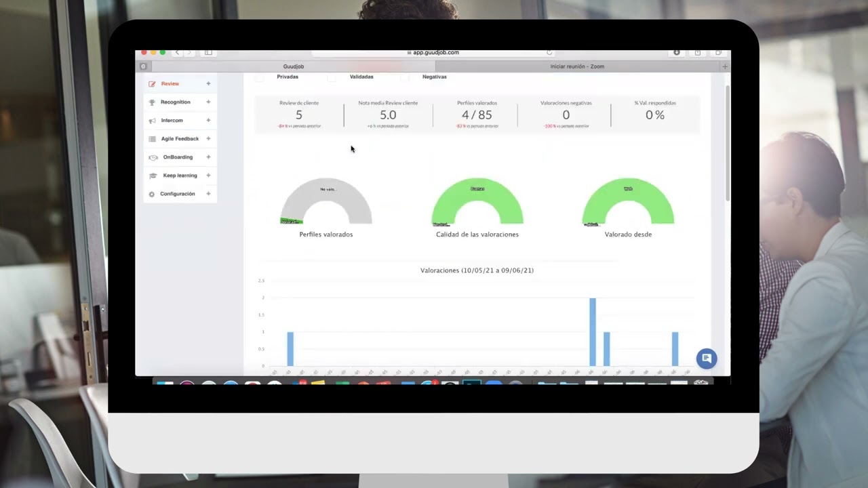This screenshot has width=868, height=488.
Task: Reload the page in the address bar
Action: [x=549, y=52]
